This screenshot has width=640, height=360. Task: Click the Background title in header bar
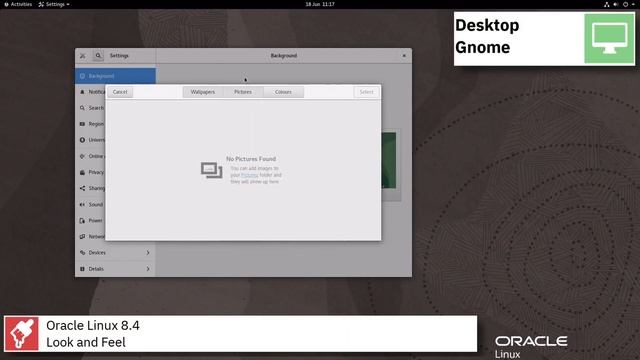pyautogui.click(x=284, y=56)
